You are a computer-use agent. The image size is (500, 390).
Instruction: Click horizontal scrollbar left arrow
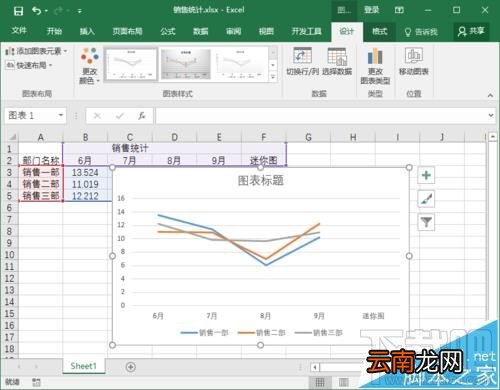coord(315,367)
